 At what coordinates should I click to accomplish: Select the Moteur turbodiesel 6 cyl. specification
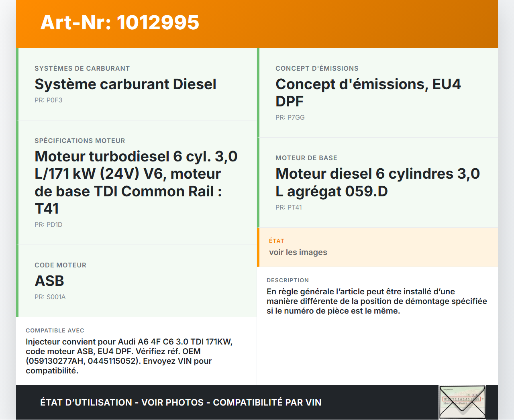pyautogui.click(x=136, y=182)
